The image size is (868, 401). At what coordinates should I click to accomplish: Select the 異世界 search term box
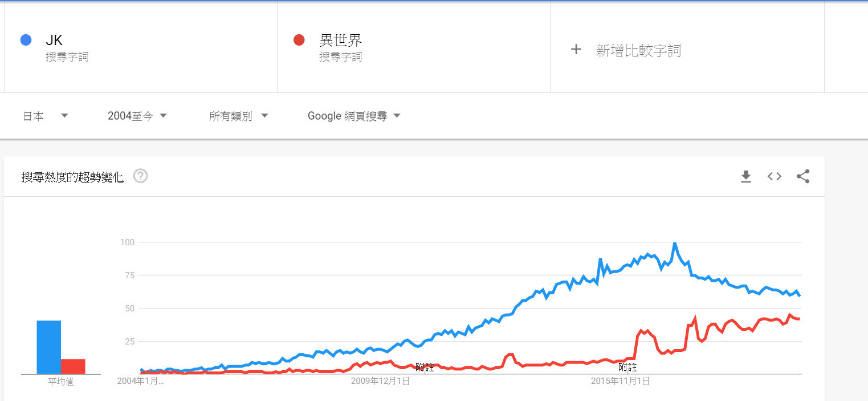(x=413, y=48)
